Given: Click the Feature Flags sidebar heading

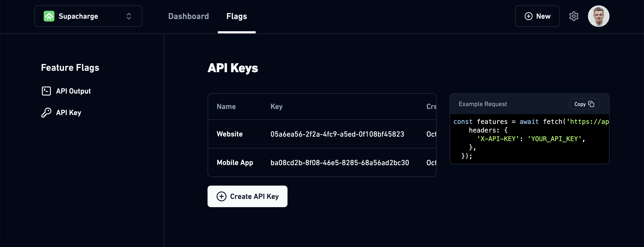Looking at the screenshot, I should 70,68.
